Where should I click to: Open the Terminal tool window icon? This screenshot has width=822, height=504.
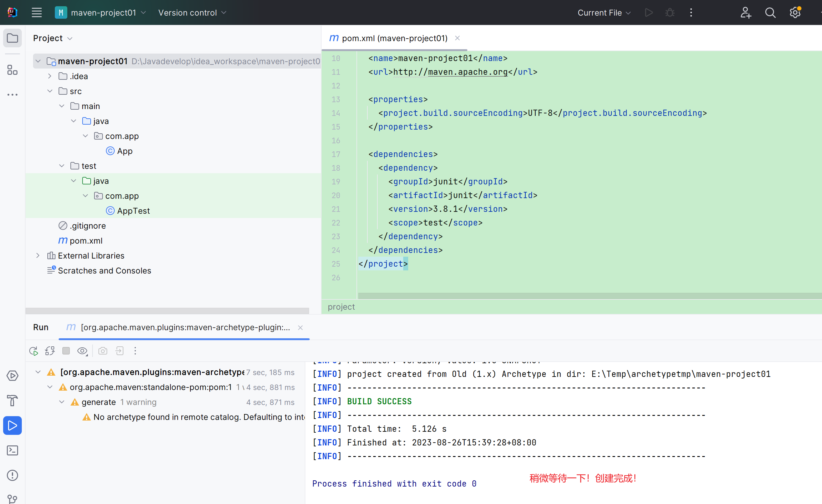pos(12,451)
